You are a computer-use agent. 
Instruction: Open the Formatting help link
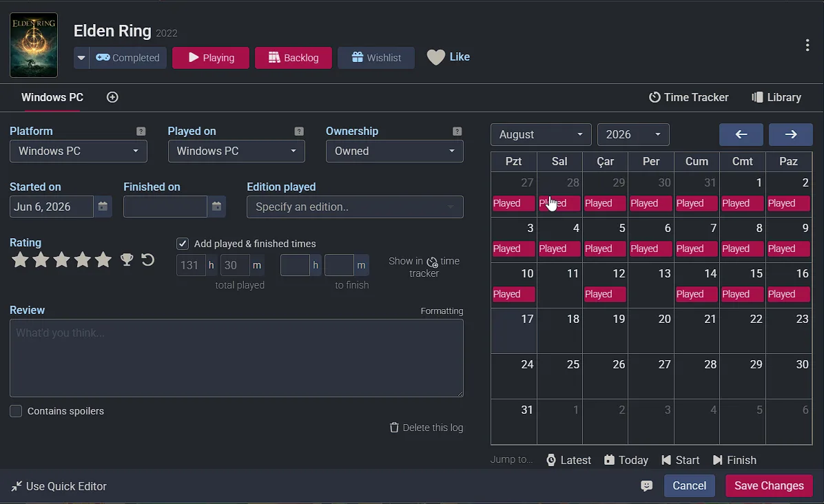(442, 311)
